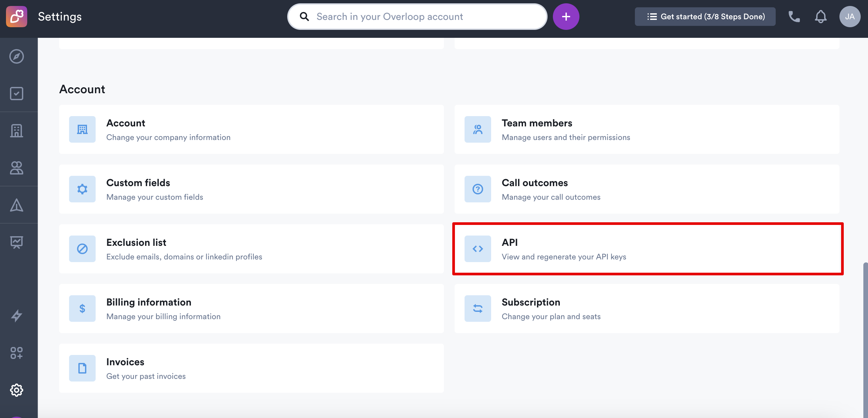Click the Overloop logo in the corner
The height and width of the screenshot is (418, 868).
[x=17, y=17]
